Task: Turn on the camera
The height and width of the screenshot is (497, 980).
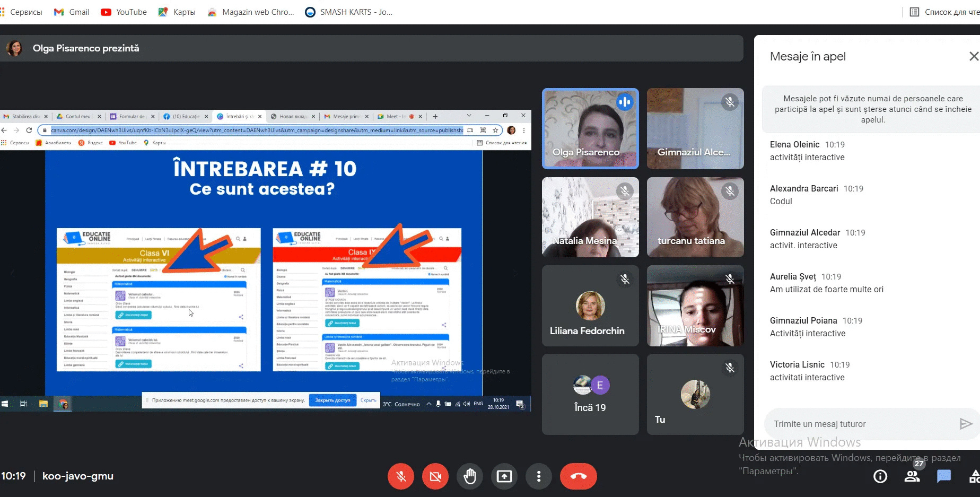Action: click(435, 476)
